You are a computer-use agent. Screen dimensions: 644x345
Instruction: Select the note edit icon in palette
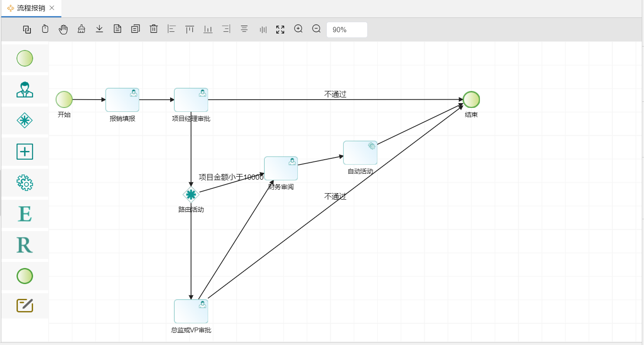[25, 306]
